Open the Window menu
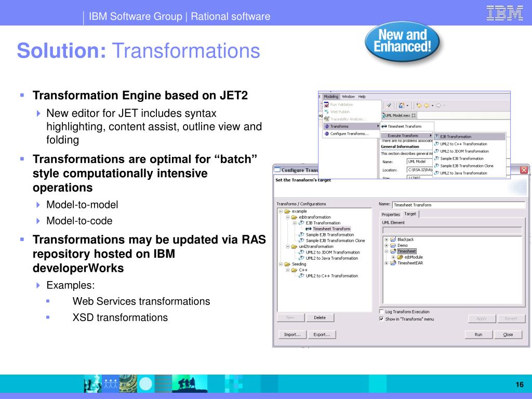Image resolution: width=532 pixels, height=399 pixels. click(348, 96)
